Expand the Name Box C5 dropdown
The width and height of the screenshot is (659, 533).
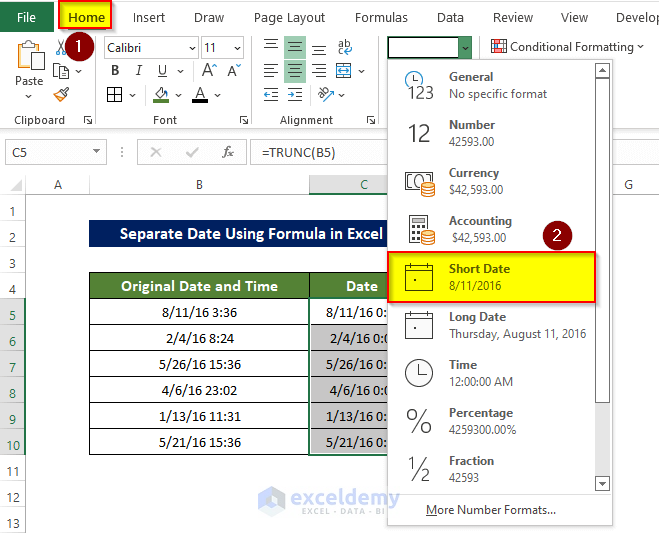[x=96, y=151]
